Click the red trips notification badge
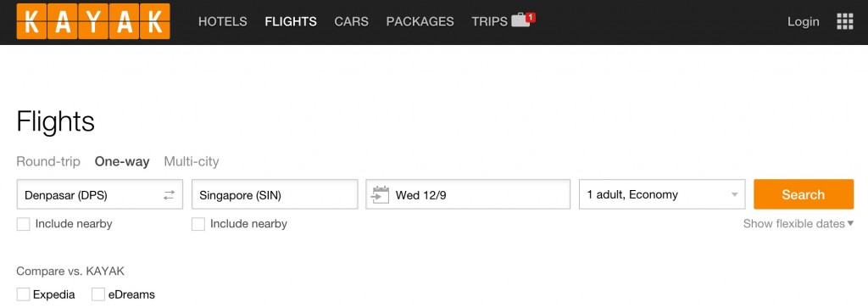 (531, 17)
